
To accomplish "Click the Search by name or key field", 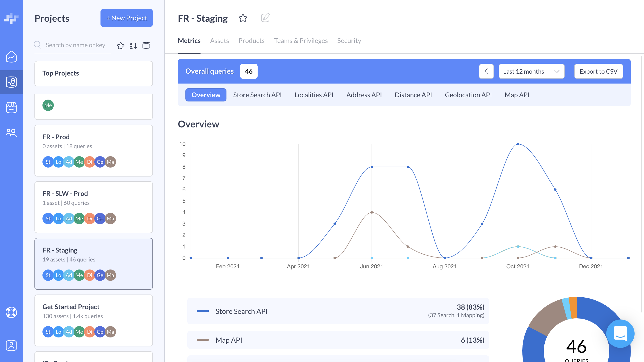I will tap(75, 45).
